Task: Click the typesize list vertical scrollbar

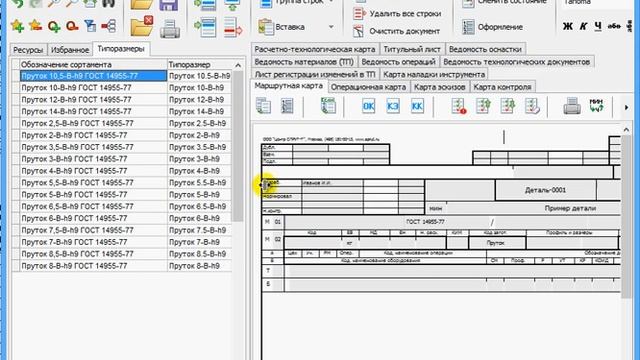Action: click(x=238, y=145)
